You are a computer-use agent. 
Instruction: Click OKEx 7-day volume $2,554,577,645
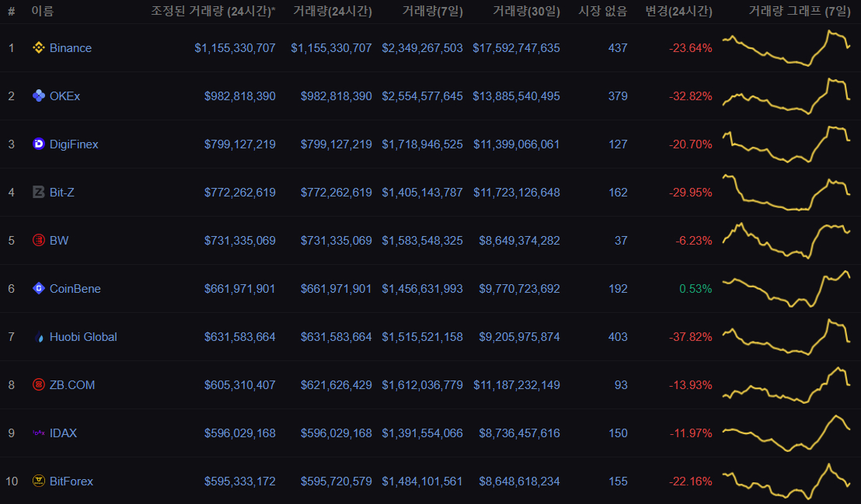coord(422,96)
